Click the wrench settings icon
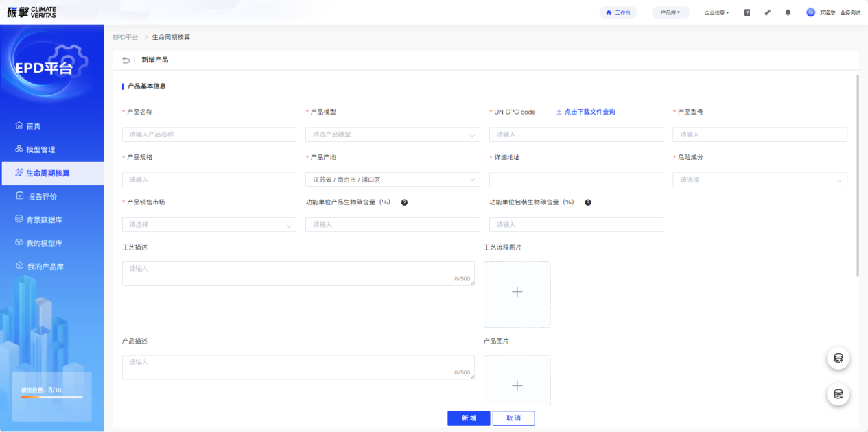 pyautogui.click(x=768, y=12)
